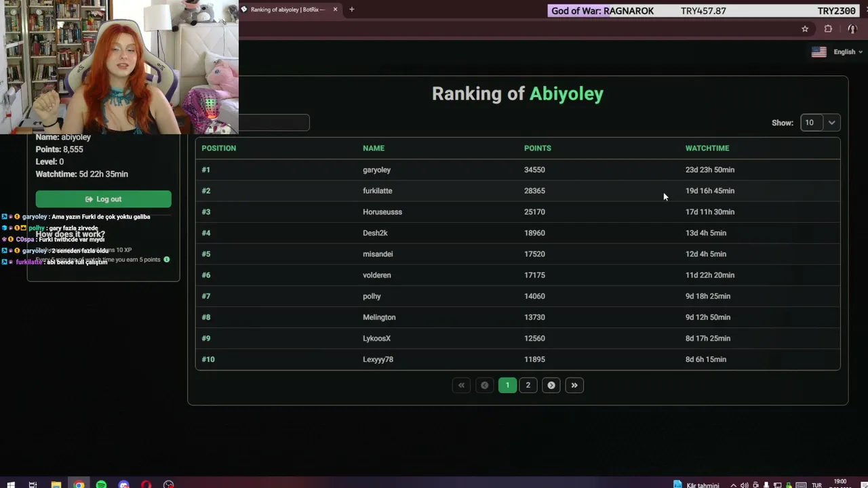Click the name polhy in the ranking table
Image resolution: width=868 pixels, height=488 pixels.
click(372, 296)
